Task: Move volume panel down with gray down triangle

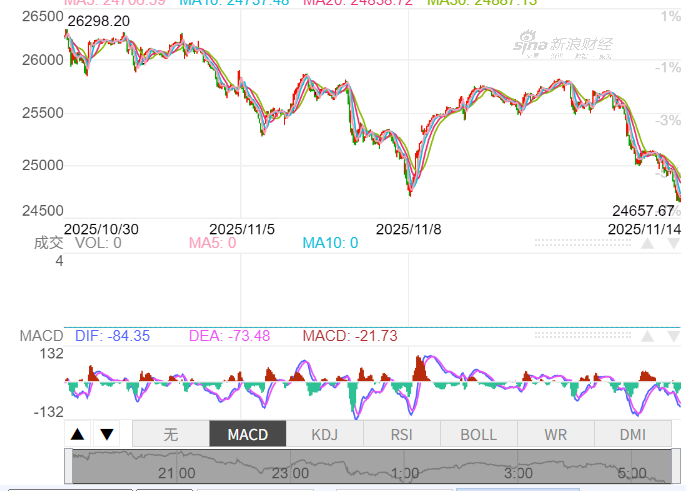Action: point(674,243)
